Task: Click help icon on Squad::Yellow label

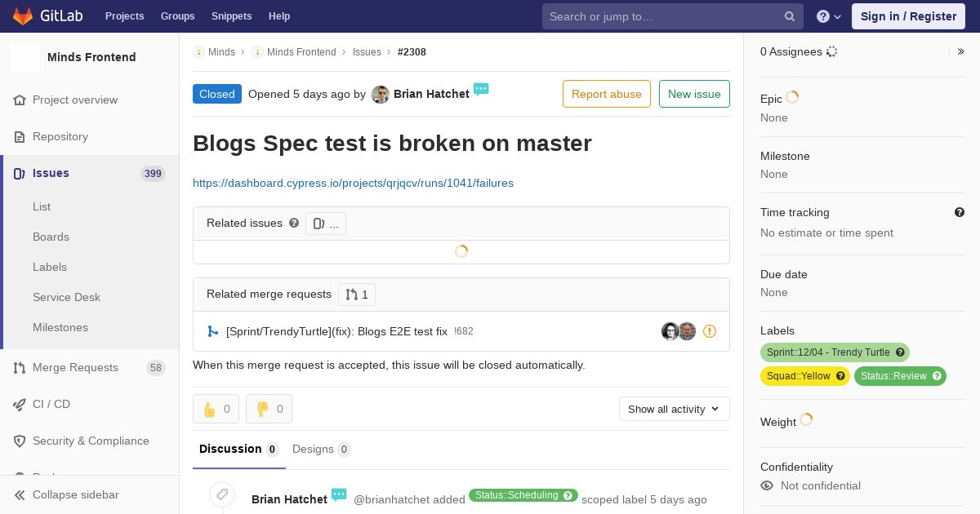Action: click(x=840, y=376)
